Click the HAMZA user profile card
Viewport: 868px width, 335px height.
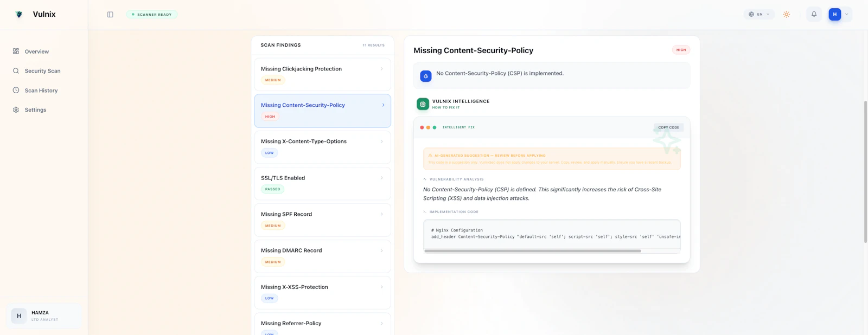[44, 316]
